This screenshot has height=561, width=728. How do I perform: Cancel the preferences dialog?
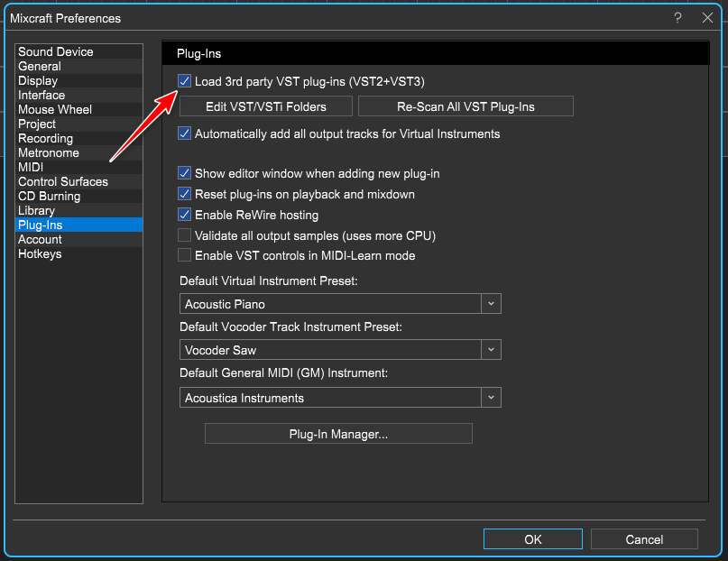[644, 538]
